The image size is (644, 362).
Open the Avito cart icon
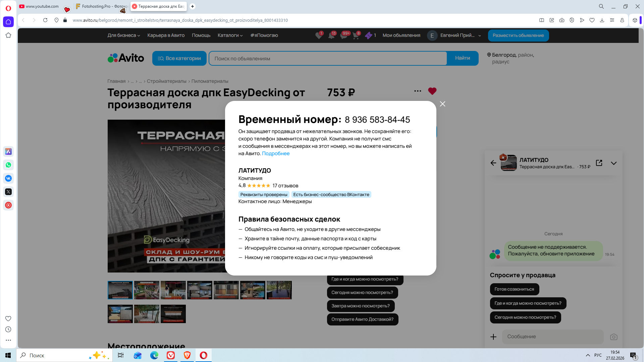(x=356, y=36)
